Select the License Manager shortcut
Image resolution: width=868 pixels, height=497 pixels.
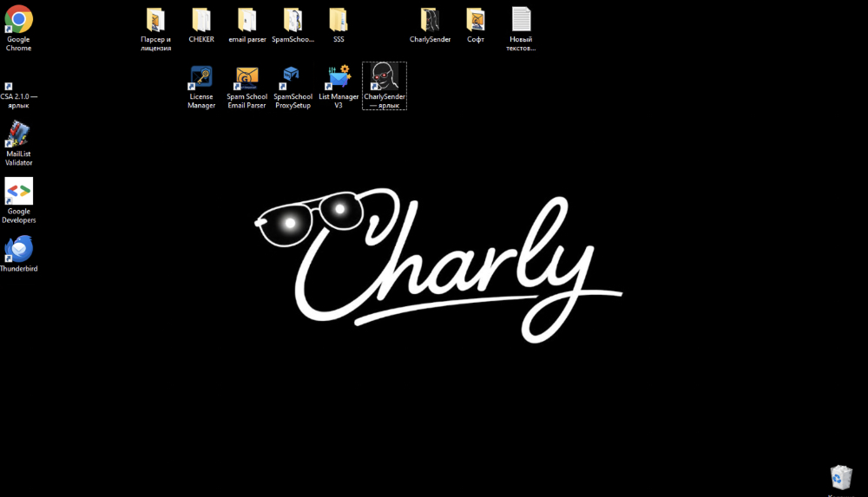201,78
